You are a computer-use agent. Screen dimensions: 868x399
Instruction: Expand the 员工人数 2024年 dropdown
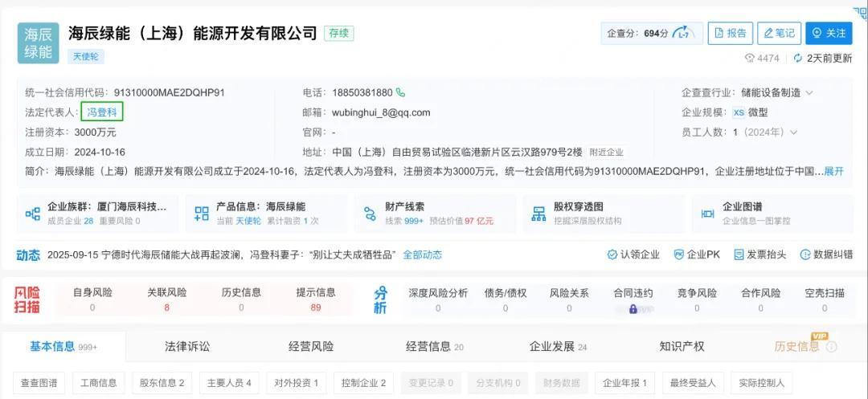(794, 132)
